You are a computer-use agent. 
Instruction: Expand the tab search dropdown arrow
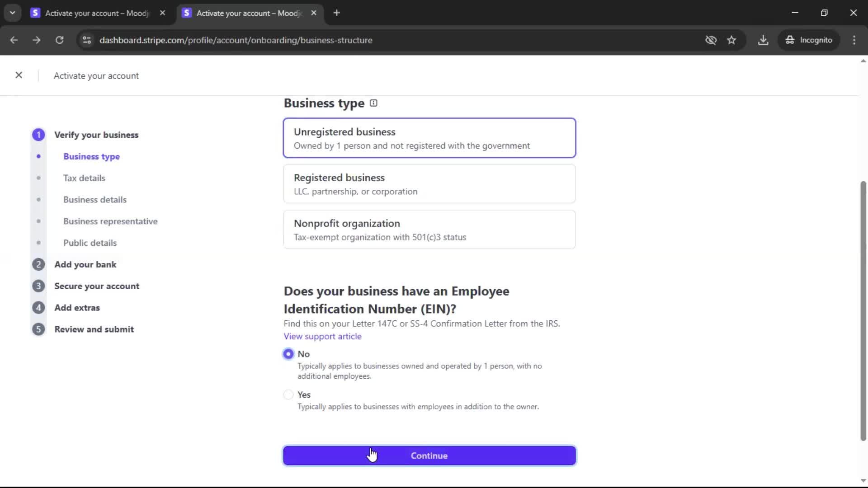12,13
